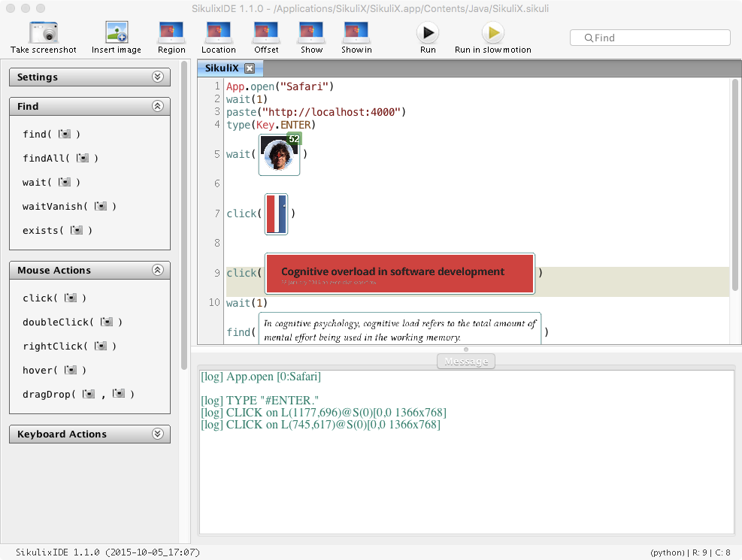742x560 pixels.
Task: Start Run in slow motion
Action: (492, 32)
